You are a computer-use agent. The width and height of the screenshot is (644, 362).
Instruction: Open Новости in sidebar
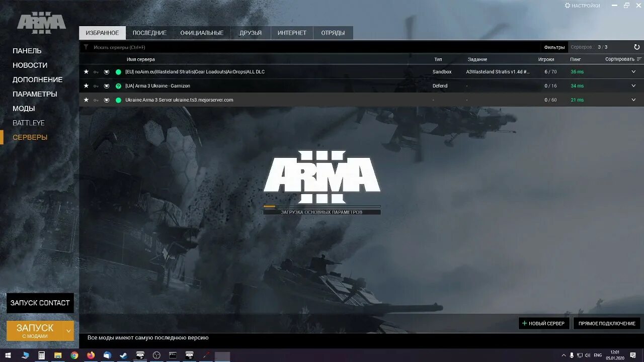30,65
